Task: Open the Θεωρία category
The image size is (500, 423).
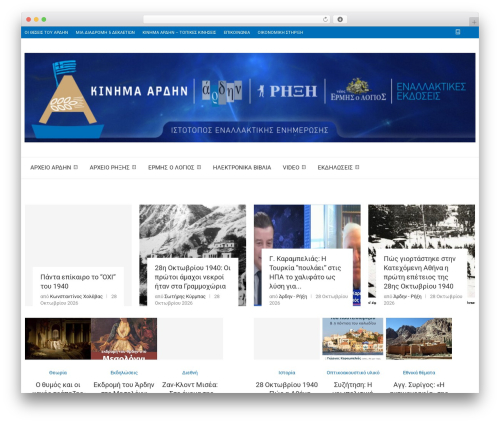Action: [58, 373]
